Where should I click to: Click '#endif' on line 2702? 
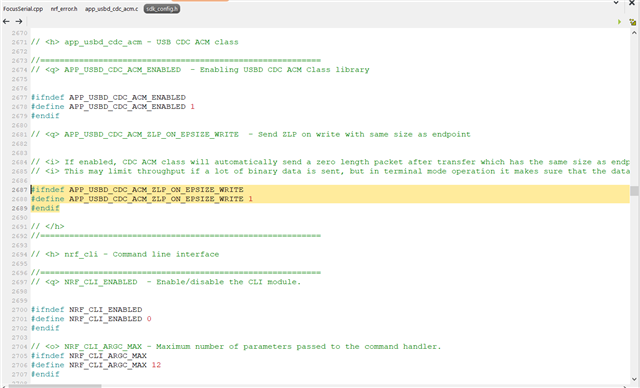pos(45,328)
